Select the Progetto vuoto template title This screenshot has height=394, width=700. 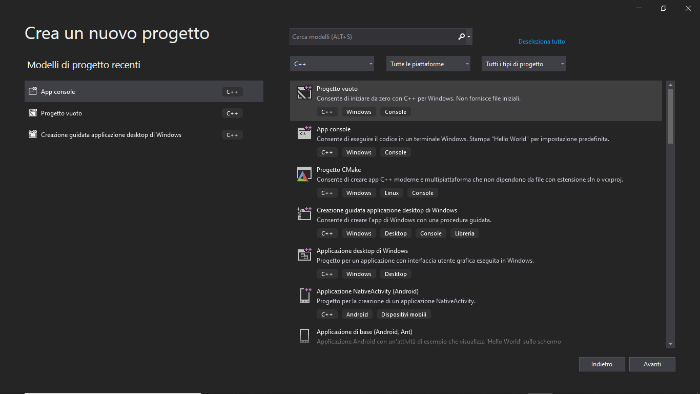pyautogui.click(x=337, y=89)
